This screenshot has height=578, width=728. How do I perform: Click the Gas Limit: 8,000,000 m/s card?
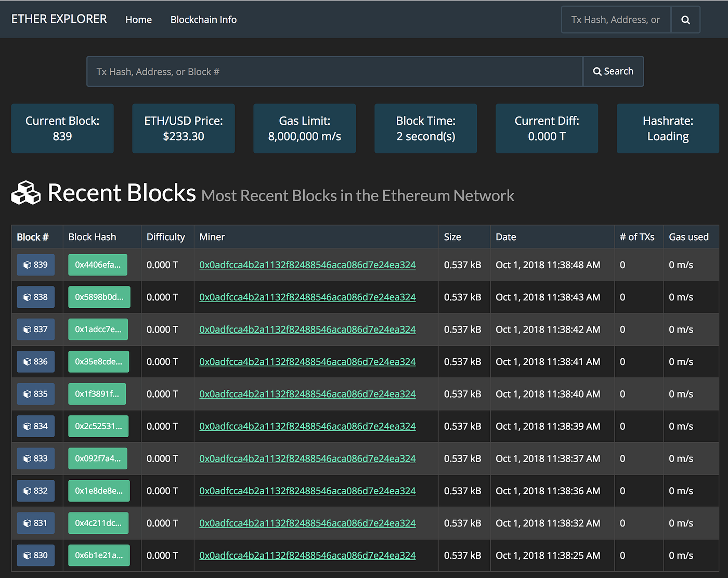[x=305, y=128]
